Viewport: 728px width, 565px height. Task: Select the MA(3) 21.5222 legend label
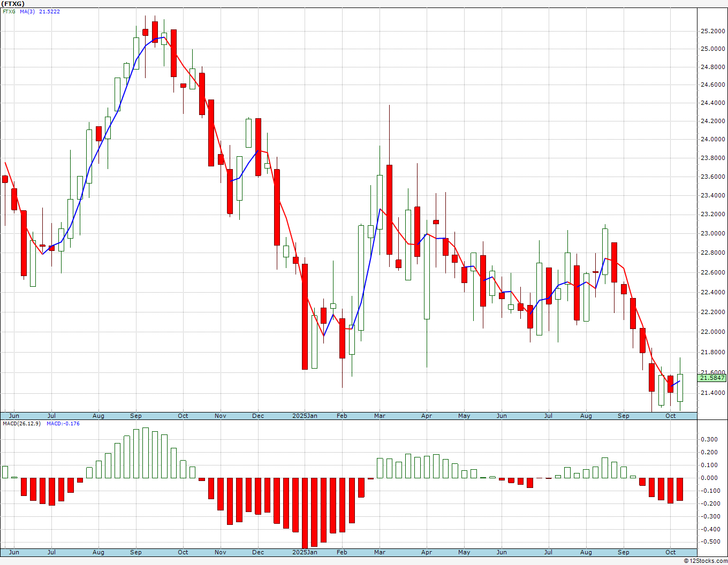[40, 12]
